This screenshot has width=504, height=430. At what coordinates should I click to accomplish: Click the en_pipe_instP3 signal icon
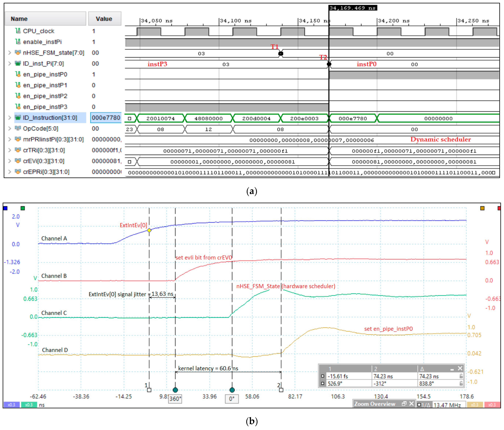click(x=18, y=107)
